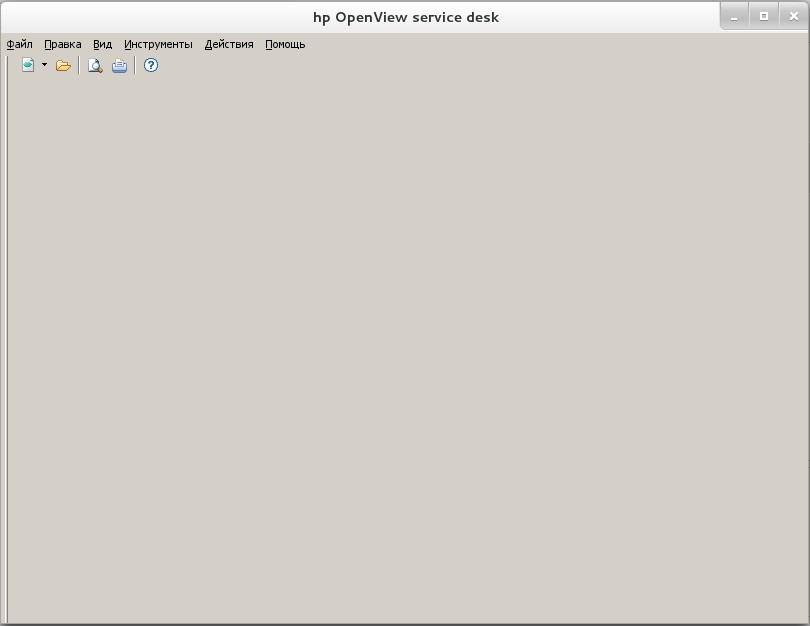Expand the New item dropdown arrow
The width and height of the screenshot is (810, 626).
click(x=44, y=65)
